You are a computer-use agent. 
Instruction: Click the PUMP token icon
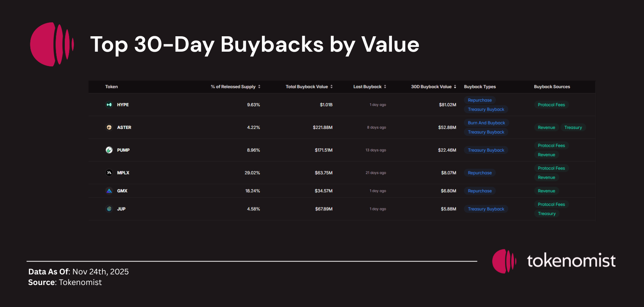pos(109,150)
